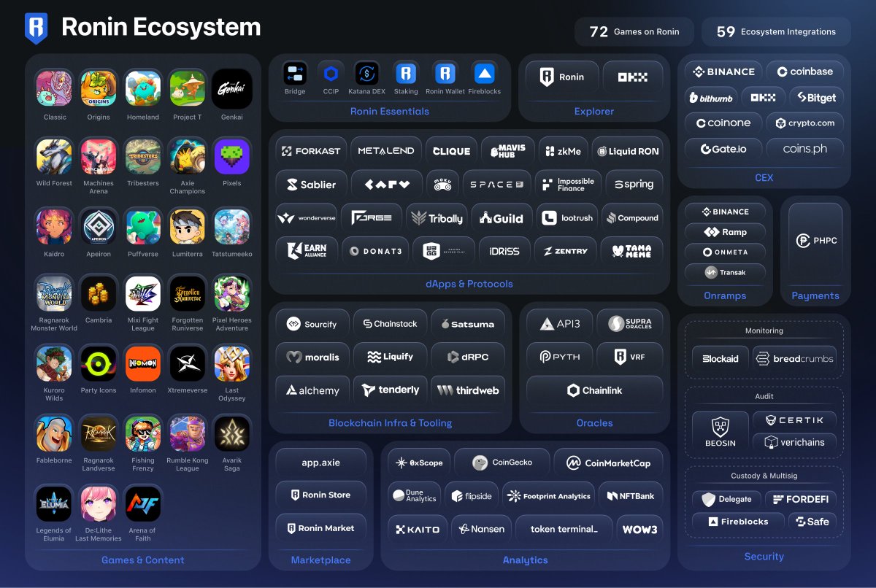Viewport: 876px width, 588px height.
Task: Open the Tatstumeeko game icon
Action: (232, 226)
